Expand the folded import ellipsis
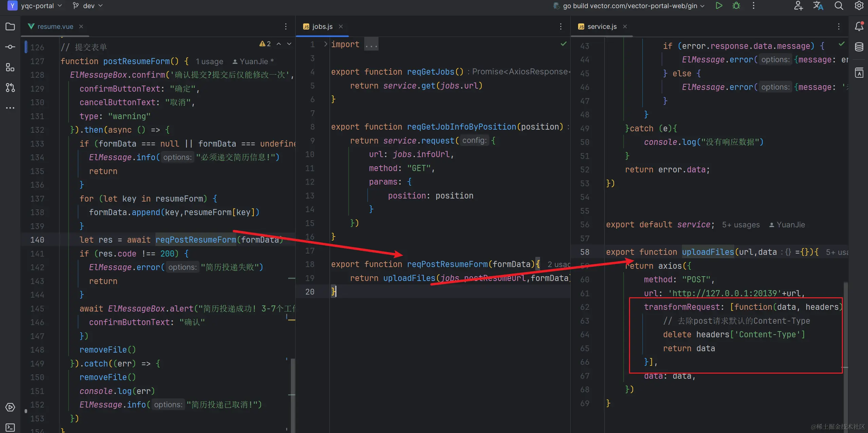The height and width of the screenshot is (433, 868). click(371, 44)
